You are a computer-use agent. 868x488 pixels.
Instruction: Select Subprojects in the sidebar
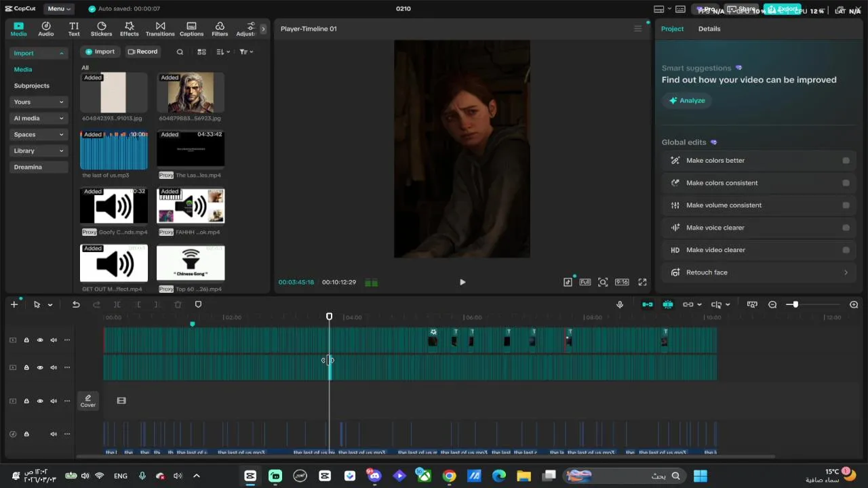pos(32,85)
